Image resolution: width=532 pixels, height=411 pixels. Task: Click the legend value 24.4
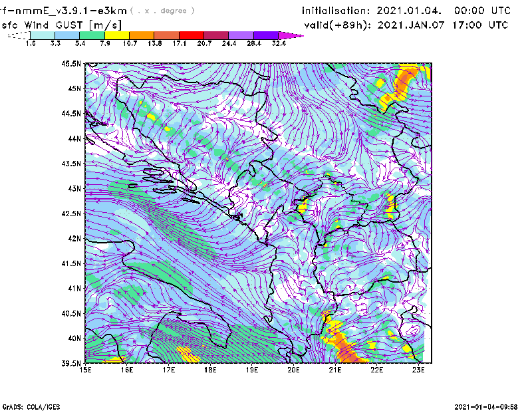point(229,43)
